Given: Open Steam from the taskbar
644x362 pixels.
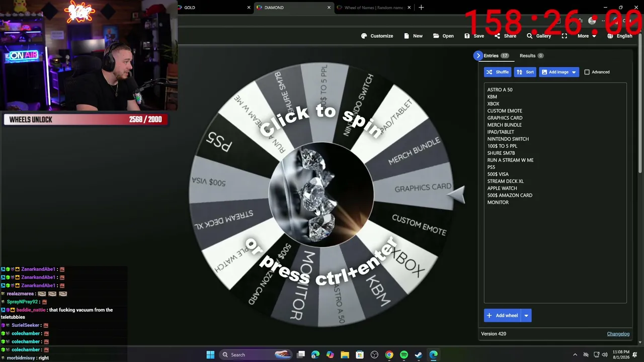Looking at the screenshot, I should [x=419, y=355].
